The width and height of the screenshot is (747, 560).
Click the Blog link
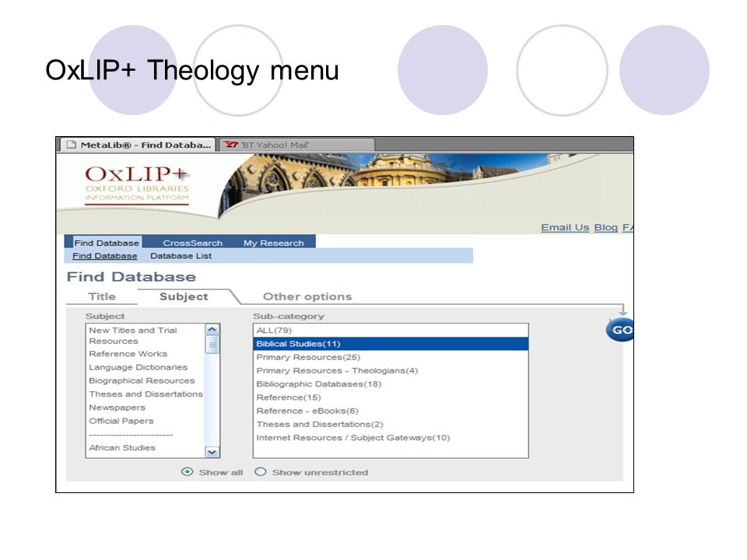click(x=606, y=227)
